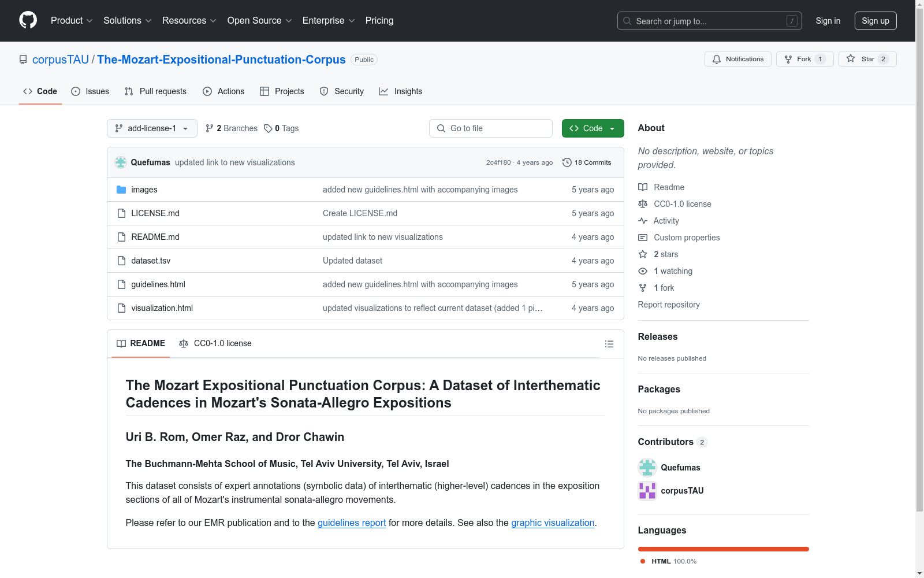This screenshot has height=578, width=924.
Task: Click the HTML 100.0% language link
Action: click(x=668, y=561)
